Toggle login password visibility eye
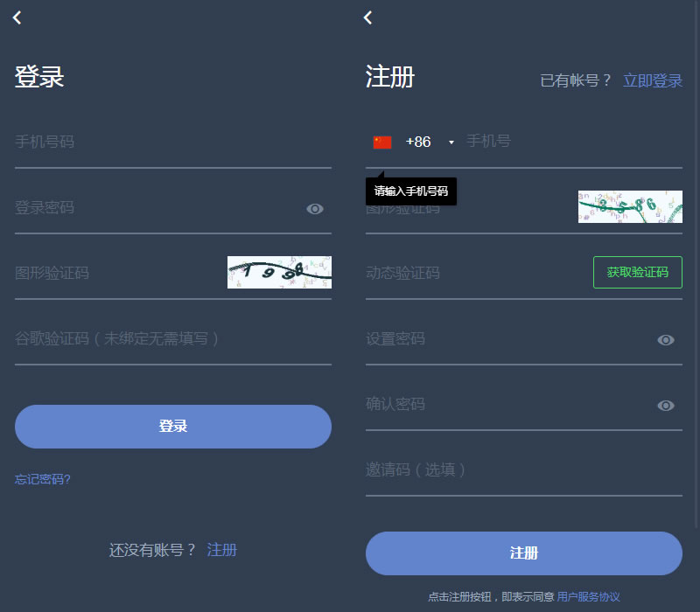 tap(315, 208)
